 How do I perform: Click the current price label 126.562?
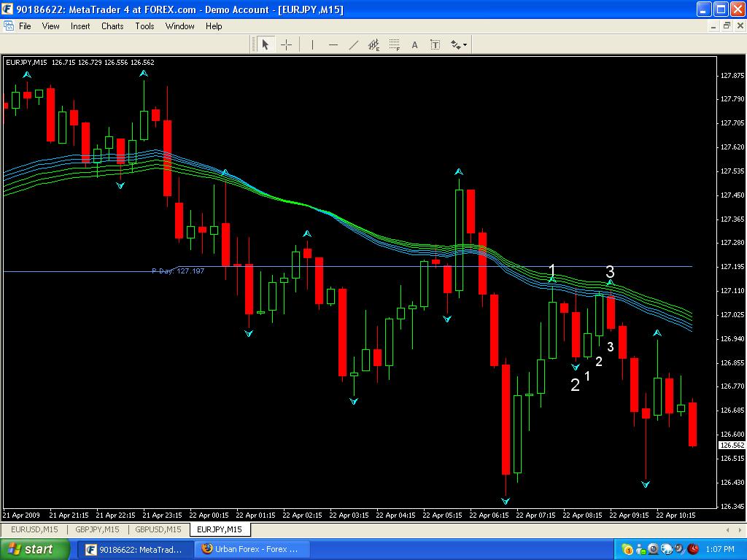(x=732, y=446)
